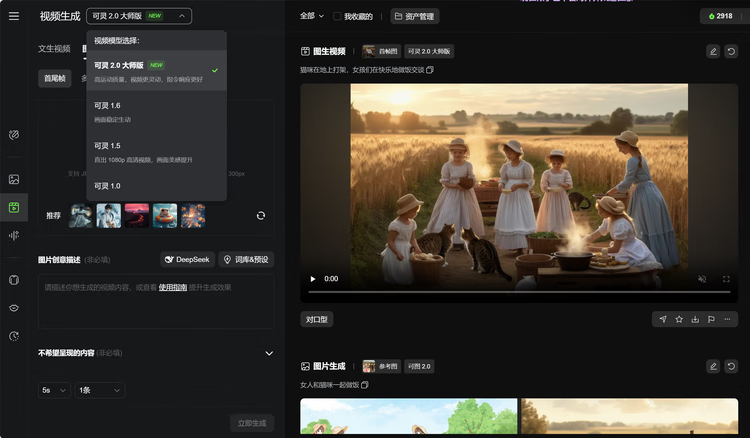The height and width of the screenshot is (438, 750).
Task: Open the 资产管理 asset management button
Action: coord(415,16)
